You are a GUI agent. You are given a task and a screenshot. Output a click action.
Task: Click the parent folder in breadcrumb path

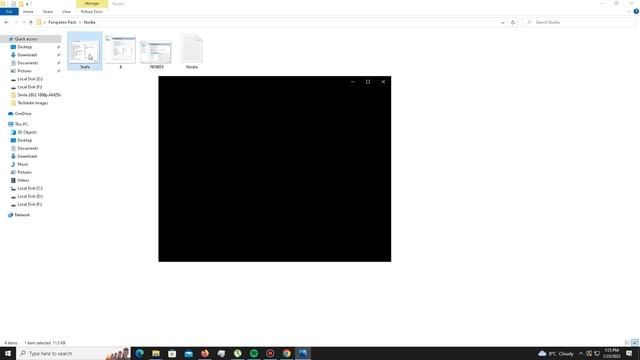click(x=62, y=22)
